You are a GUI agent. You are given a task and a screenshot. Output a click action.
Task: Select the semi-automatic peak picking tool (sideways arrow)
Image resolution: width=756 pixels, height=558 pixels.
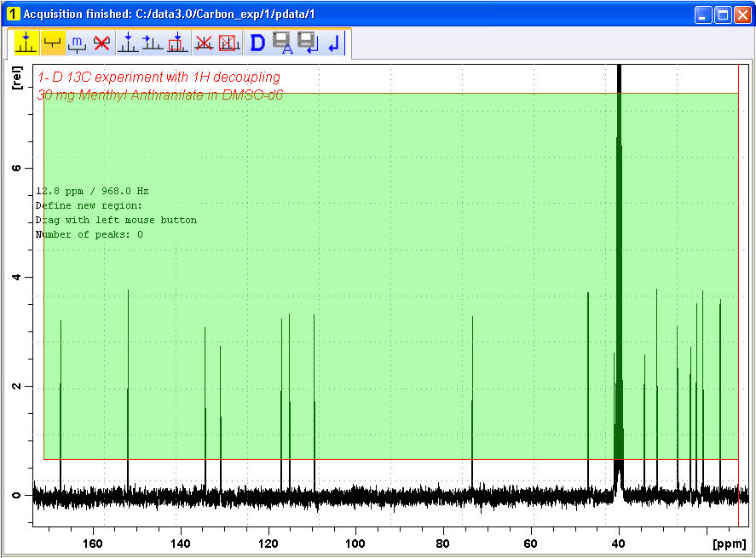pyautogui.click(x=153, y=43)
